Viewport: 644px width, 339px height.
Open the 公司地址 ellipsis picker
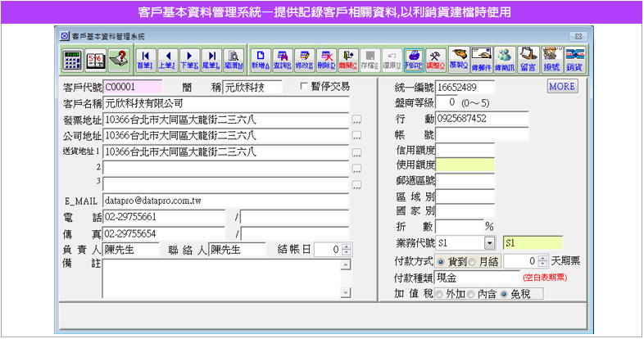pyautogui.click(x=356, y=137)
